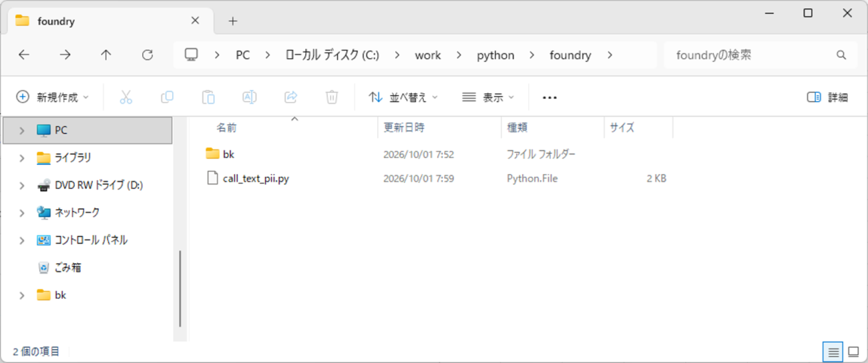Click the Rename icon in toolbar
Screen dimensions: 868x363
249,97
